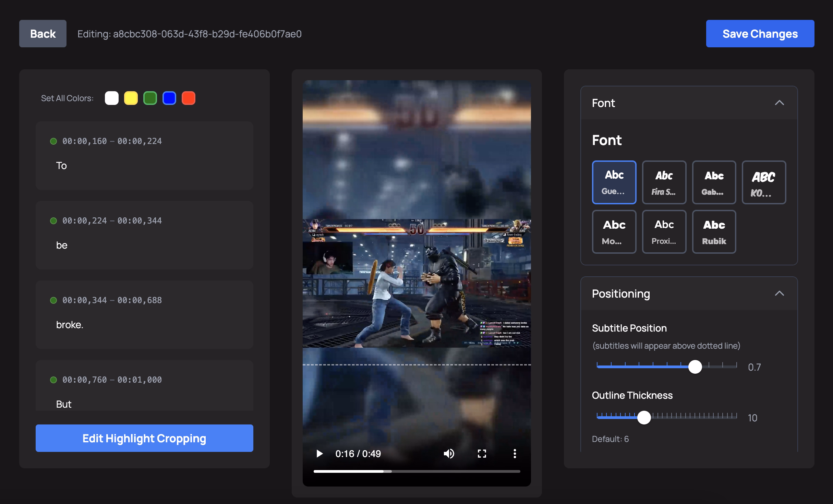Collapse the Positioning section chevron
Viewport: 833px width, 504px height.
(x=780, y=293)
